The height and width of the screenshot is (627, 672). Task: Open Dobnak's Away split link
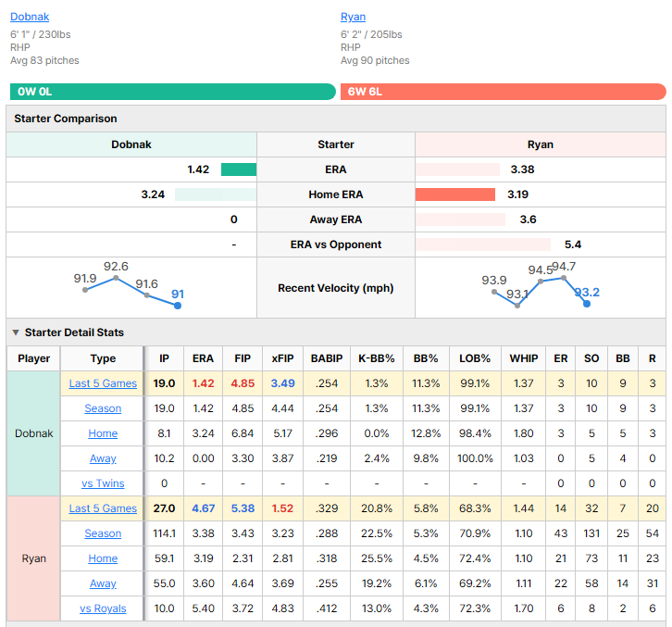click(x=103, y=458)
